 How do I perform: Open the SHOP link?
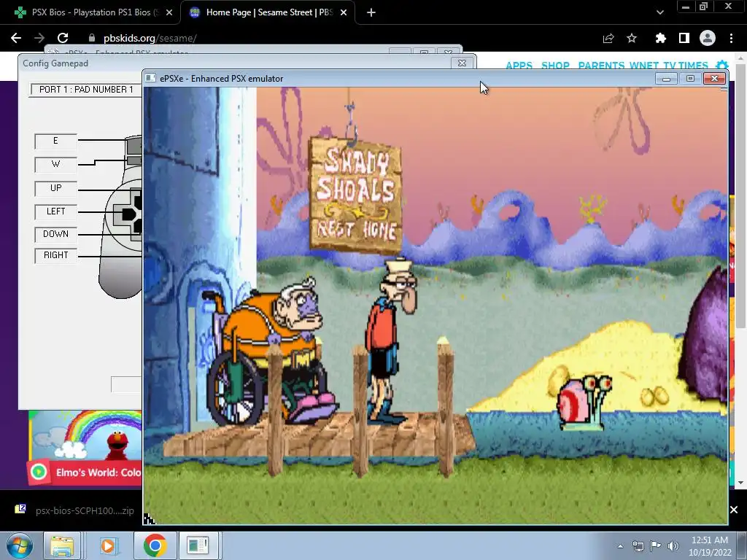(555, 66)
